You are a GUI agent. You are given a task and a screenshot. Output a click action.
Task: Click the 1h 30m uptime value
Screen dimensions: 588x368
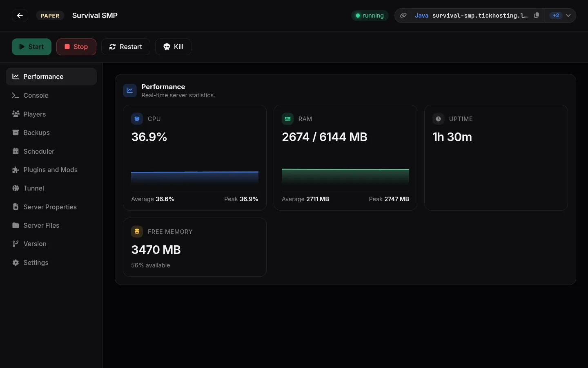452,137
